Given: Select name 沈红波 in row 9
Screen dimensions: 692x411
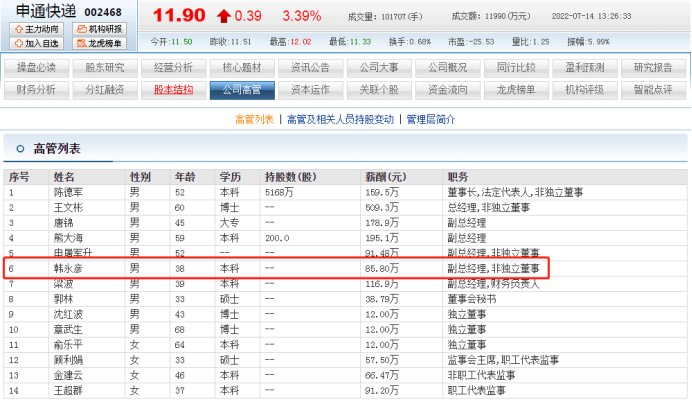Looking at the screenshot, I should pos(68,314).
